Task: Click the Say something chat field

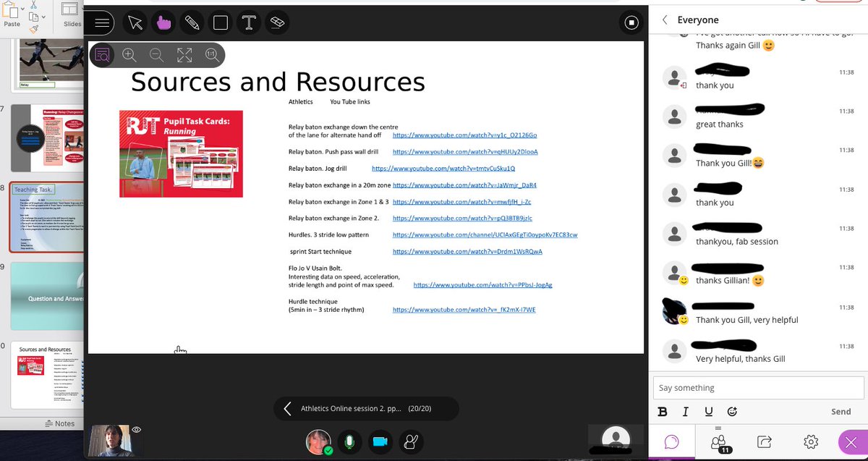Action: click(757, 388)
